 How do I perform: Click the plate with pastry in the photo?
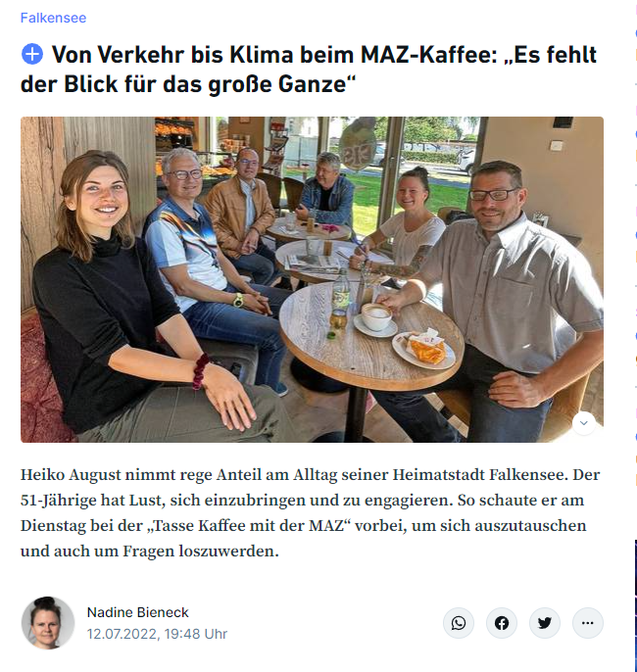[423, 350]
